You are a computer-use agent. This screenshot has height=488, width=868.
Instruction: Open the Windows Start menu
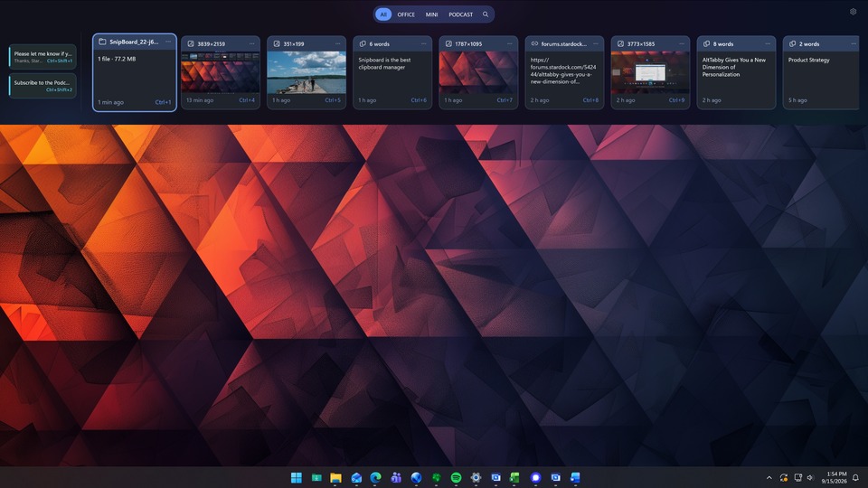(297, 477)
